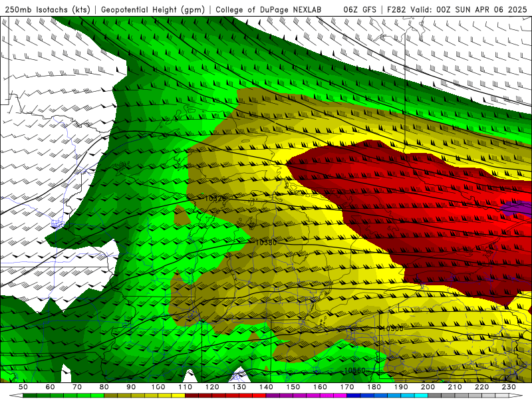Click the 'College of DuPage NEXLAB' label
532x399 pixels.
pos(269,9)
